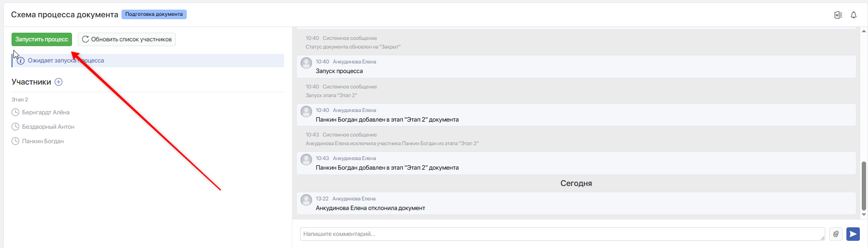
Task: Click the paperclip attach file icon
Action: [836, 234]
